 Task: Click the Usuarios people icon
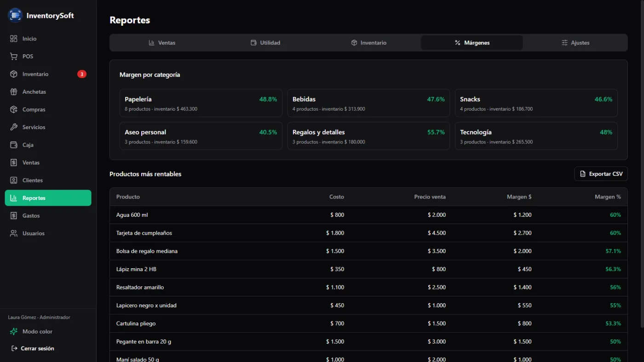pos(14,233)
